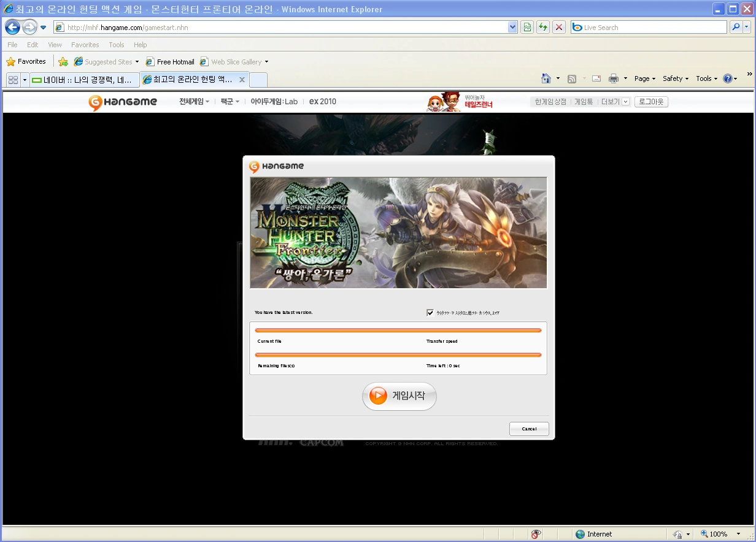Expand the 더보기 dropdown
The height and width of the screenshot is (542, 756).
[615, 102]
